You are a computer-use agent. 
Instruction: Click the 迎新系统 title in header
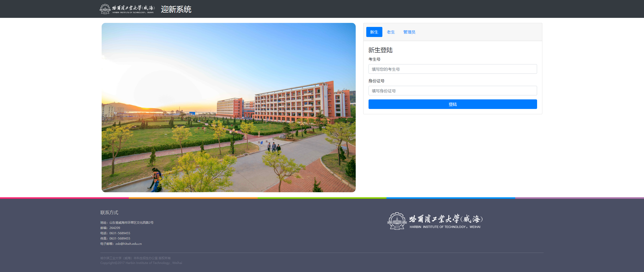[x=176, y=9]
